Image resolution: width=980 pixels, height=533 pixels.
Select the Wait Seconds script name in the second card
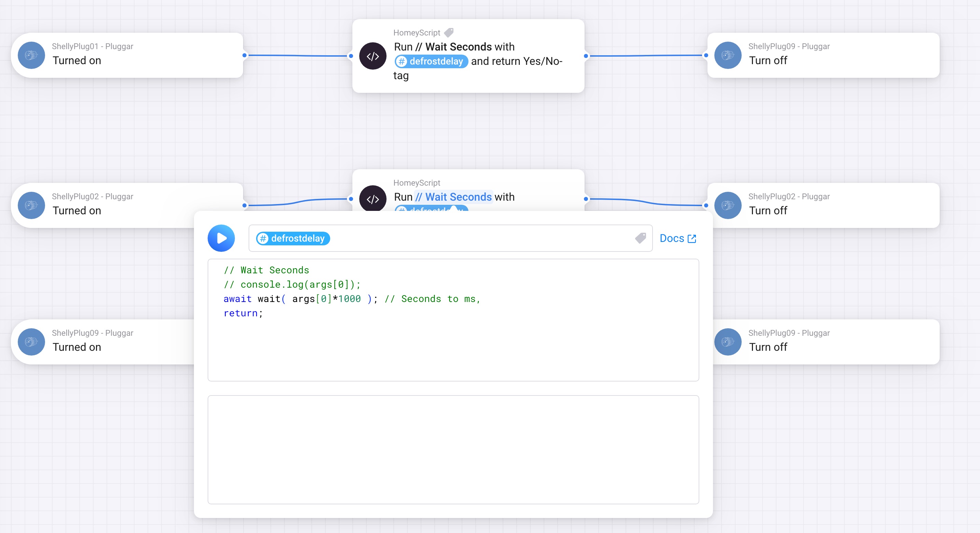pyautogui.click(x=453, y=197)
